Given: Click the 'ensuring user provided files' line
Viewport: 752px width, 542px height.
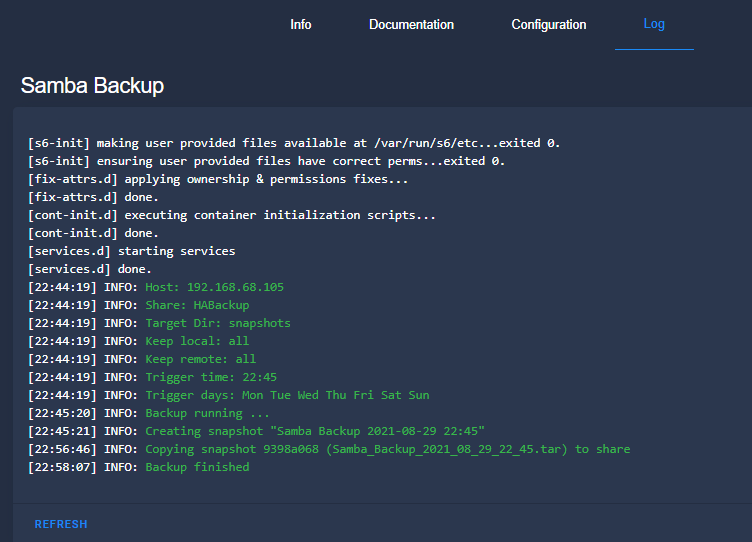Looking at the screenshot, I should click(266, 161).
